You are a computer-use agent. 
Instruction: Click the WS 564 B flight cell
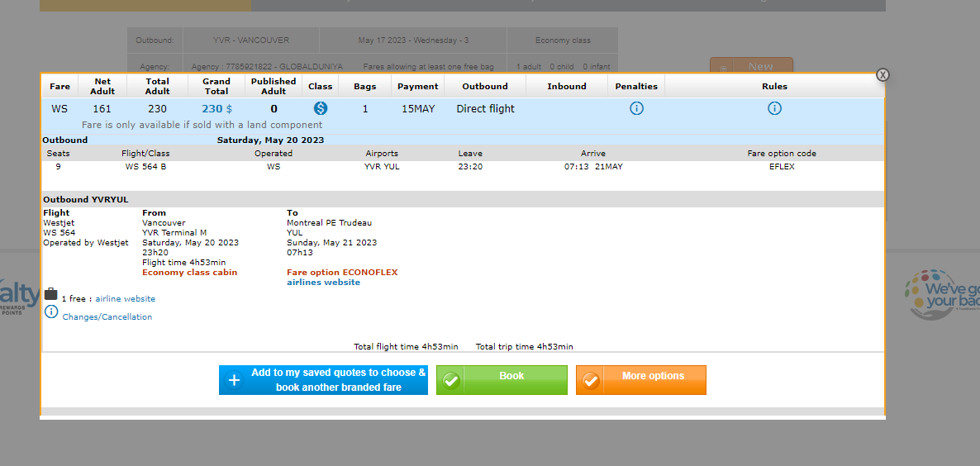tap(145, 167)
